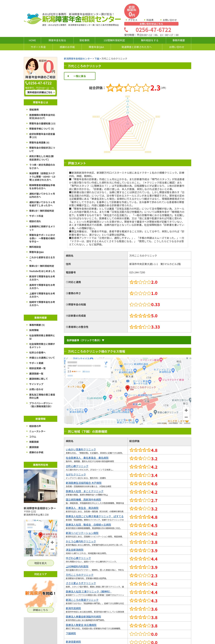
Task: Click the 新潟 JR station marker on map
Action: (139, 404)
